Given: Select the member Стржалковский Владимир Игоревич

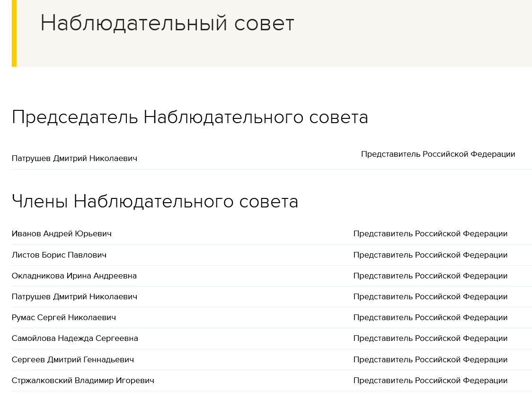Looking at the screenshot, I should coord(83,380).
